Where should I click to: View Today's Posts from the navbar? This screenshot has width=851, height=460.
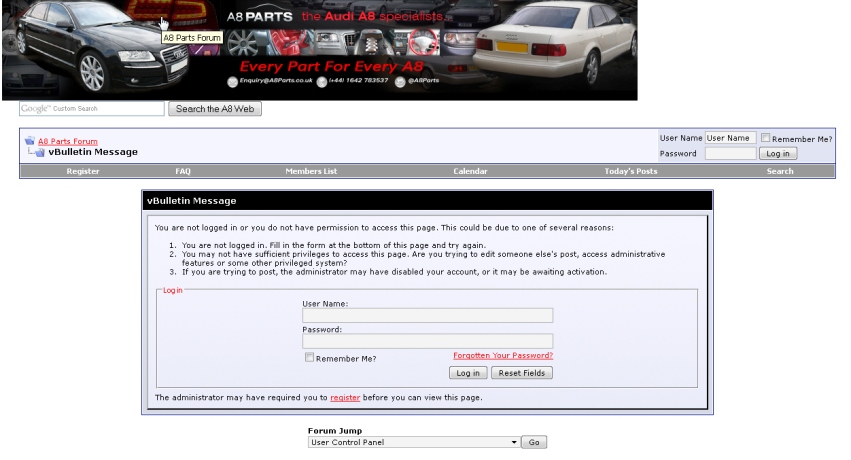[631, 171]
